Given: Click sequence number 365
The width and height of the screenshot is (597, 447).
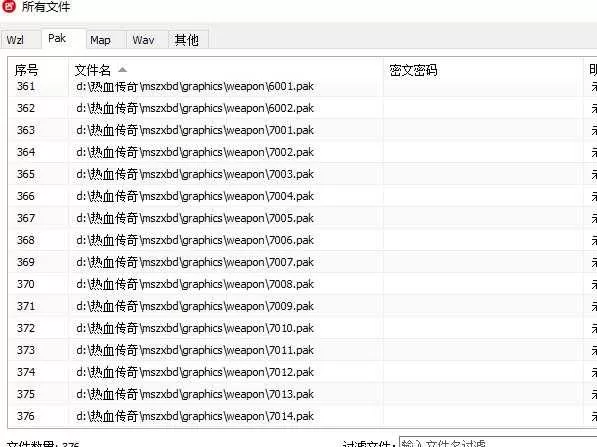Looking at the screenshot, I should pyautogui.click(x=26, y=174).
